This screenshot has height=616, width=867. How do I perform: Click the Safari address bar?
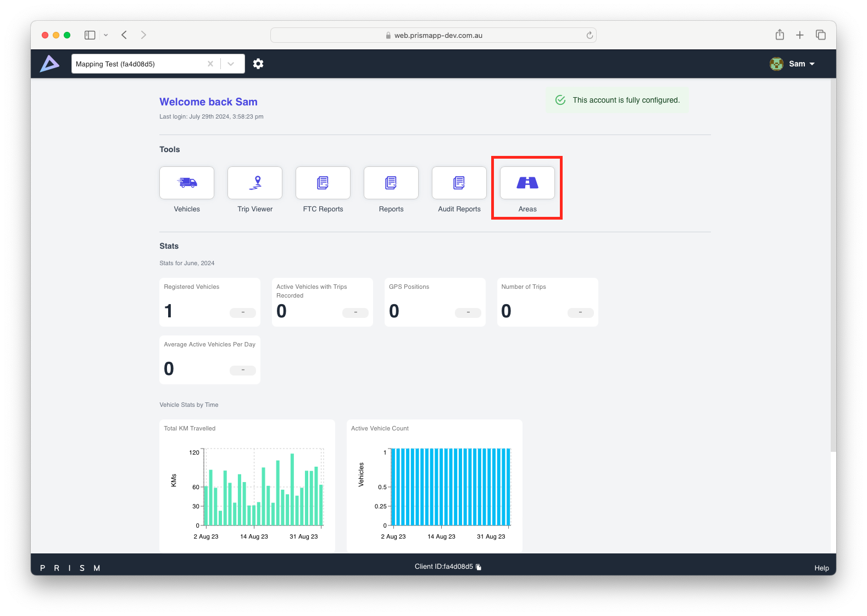tap(434, 35)
